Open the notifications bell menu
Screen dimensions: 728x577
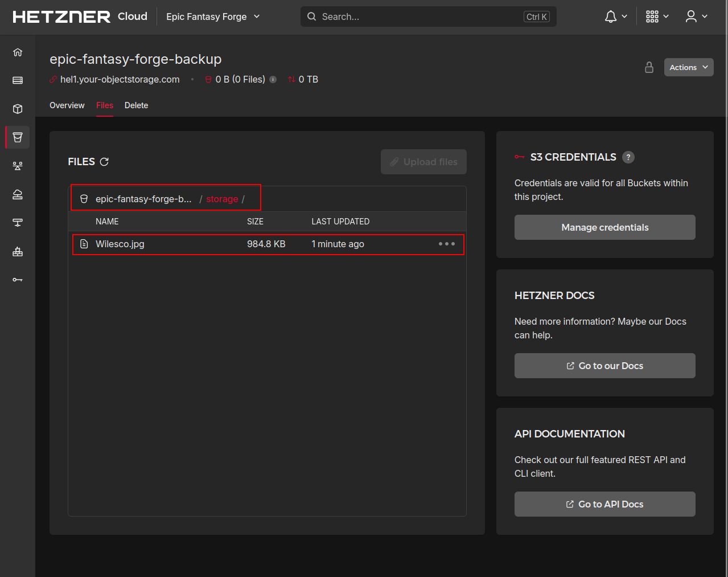(x=616, y=17)
